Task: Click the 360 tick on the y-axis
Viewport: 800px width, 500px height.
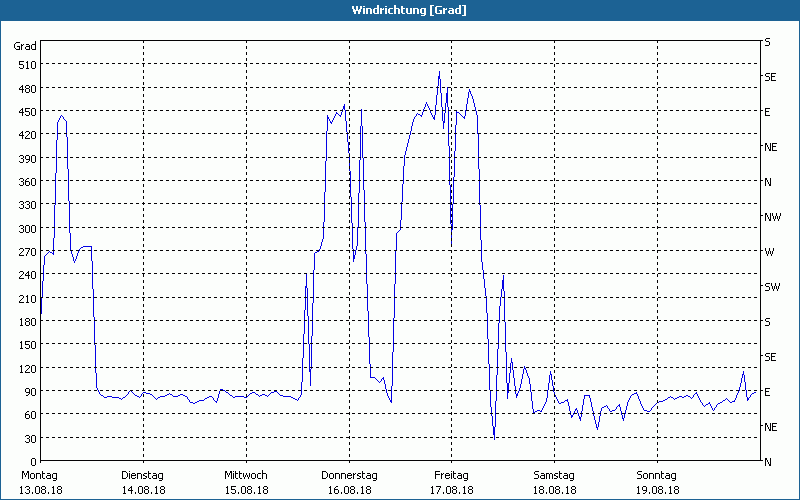Action: click(25, 182)
